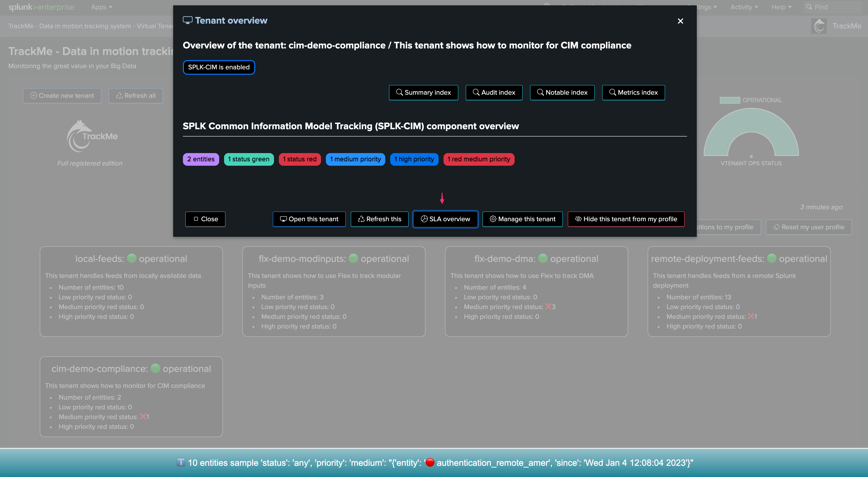
Task: Click the magnifier icon in Notable index
Action: 540,92
